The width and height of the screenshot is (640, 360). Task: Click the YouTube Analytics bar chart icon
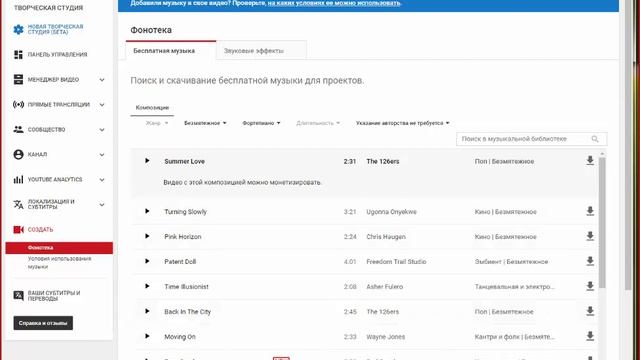pyautogui.click(x=18, y=180)
